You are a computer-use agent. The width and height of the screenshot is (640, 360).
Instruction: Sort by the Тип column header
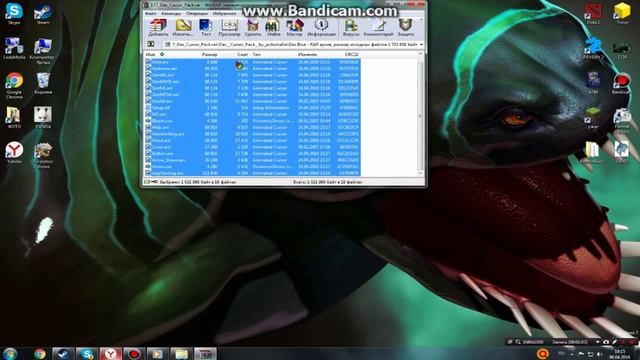click(x=256, y=54)
